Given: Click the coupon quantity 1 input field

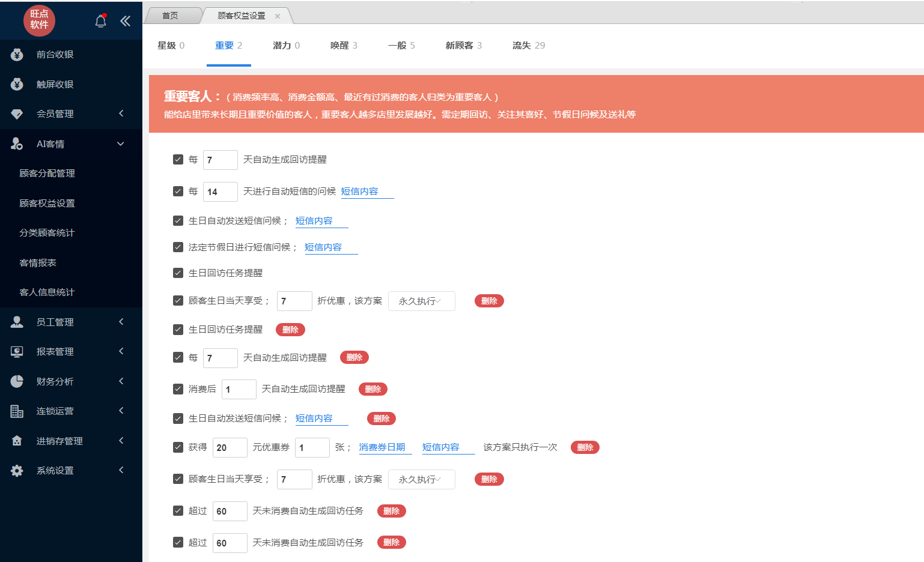Looking at the screenshot, I should click(312, 447).
